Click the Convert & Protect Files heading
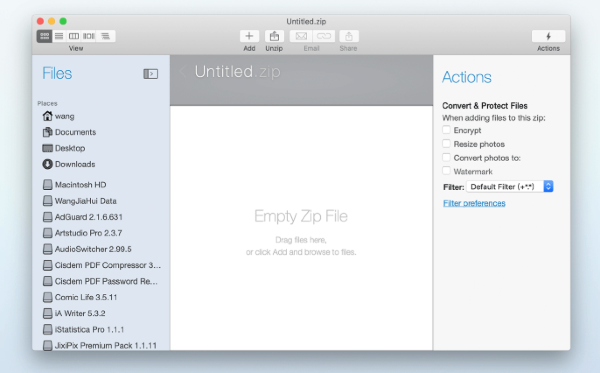The height and width of the screenshot is (373, 600). (x=485, y=106)
